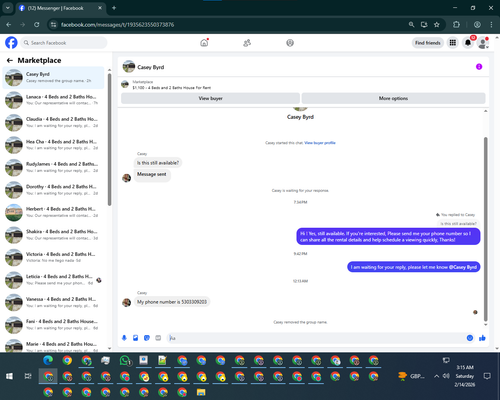
Task: Open the Herbert conversation
Action: click(x=53, y=212)
